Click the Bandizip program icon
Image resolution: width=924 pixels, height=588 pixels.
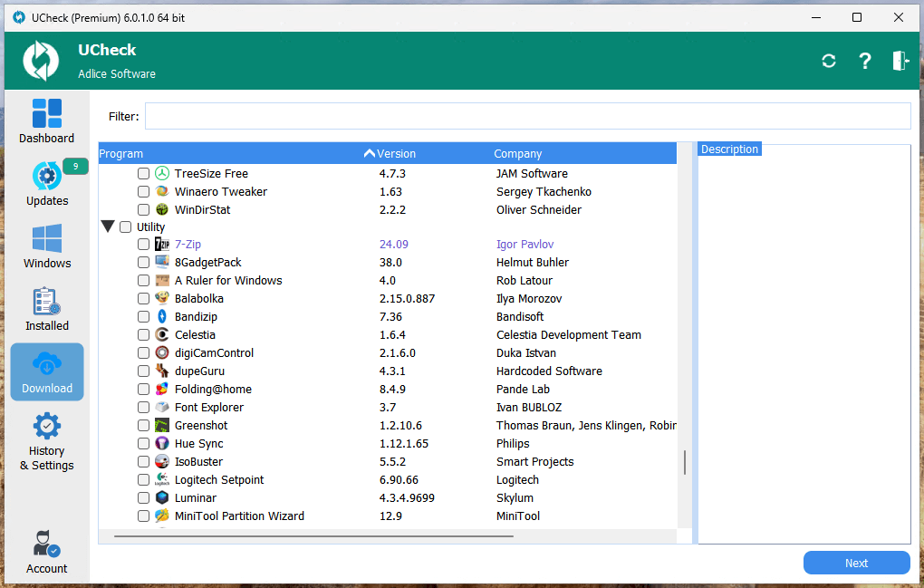[x=162, y=317]
